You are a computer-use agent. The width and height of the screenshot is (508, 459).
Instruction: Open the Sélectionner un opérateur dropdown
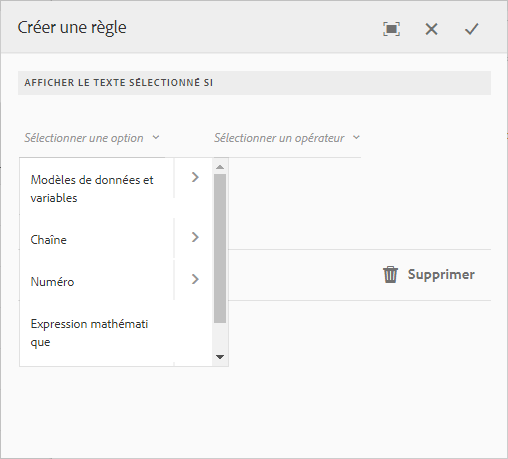pos(287,138)
